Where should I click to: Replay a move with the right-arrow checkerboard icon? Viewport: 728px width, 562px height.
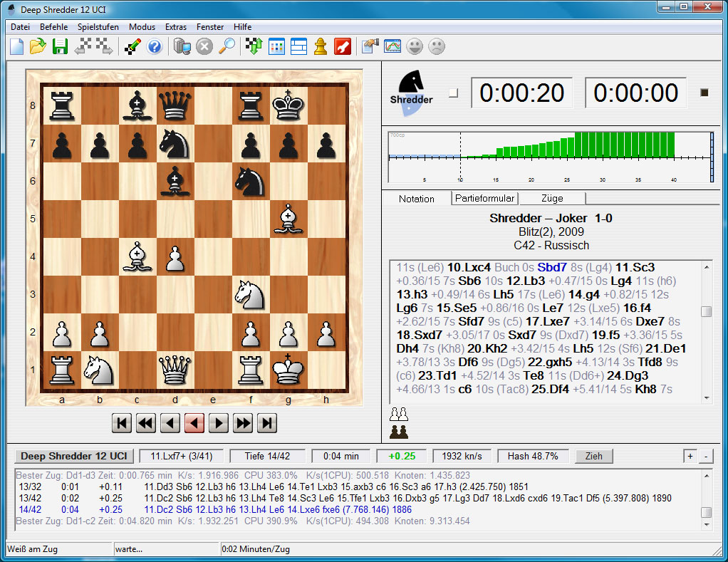(x=105, y=46)
